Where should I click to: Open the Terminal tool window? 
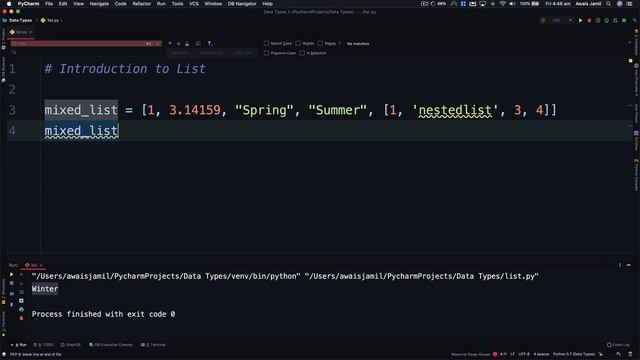coord(153,345)
